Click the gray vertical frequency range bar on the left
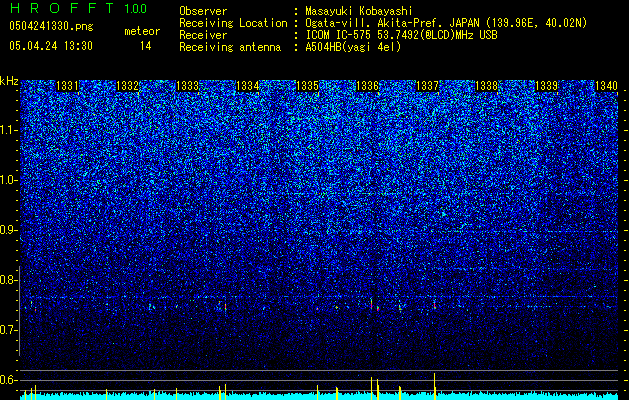 pos(19,311)
